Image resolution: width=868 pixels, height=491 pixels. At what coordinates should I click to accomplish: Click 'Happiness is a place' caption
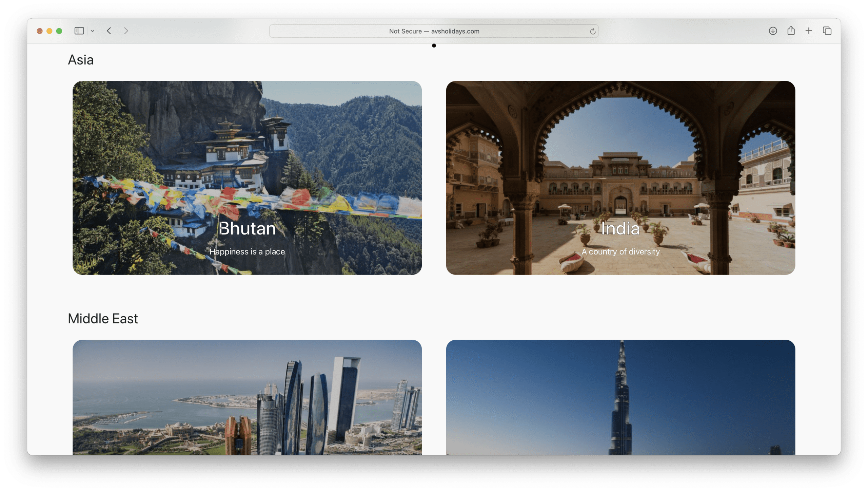pyautogui.click(x=247, y=252)
